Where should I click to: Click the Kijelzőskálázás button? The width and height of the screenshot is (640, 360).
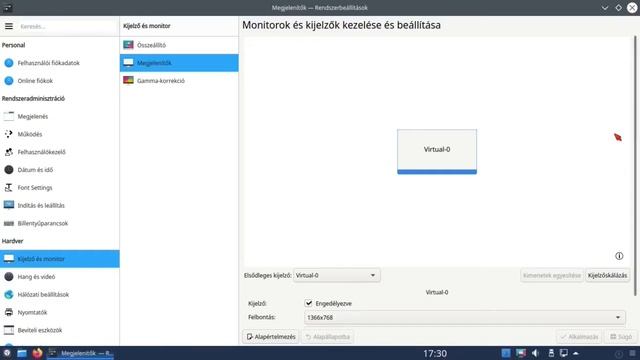point(607,276)
